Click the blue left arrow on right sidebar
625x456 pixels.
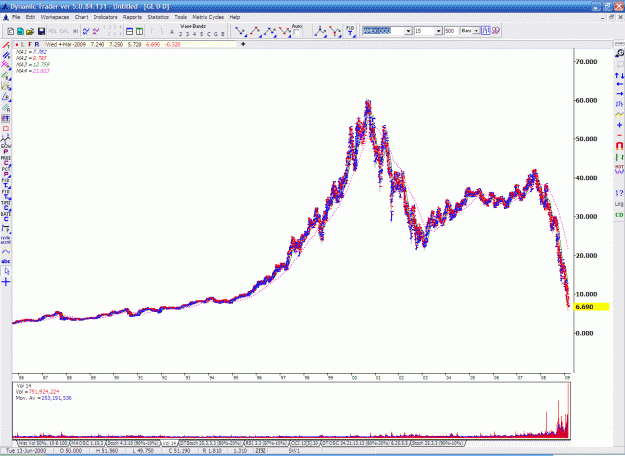619,84
